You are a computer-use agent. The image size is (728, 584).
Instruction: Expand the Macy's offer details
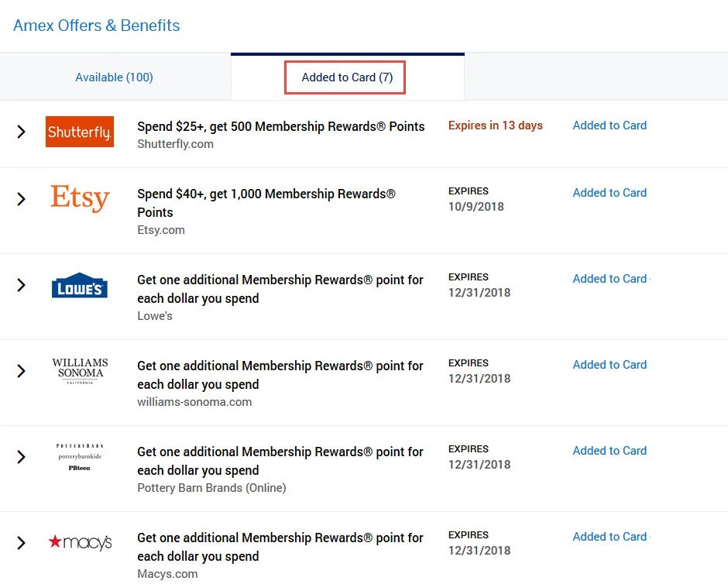tap(21, 542)
